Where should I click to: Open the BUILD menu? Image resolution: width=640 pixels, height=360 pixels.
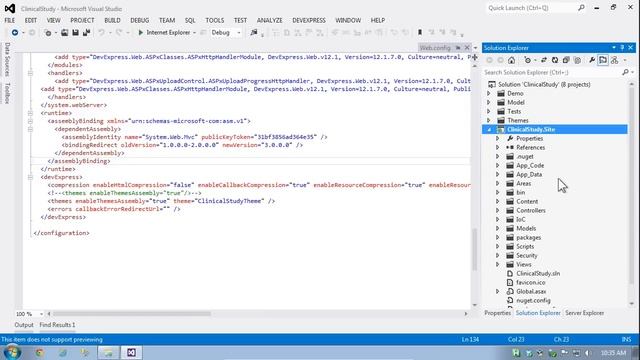click(x=112, y=20)
